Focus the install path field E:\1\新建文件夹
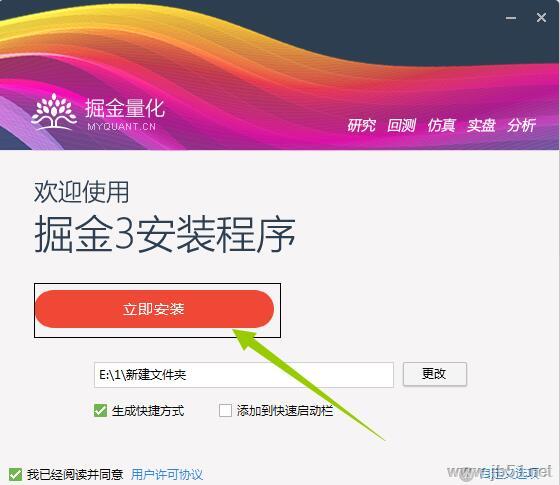The image size is (560, 485). tap(244, 375)
